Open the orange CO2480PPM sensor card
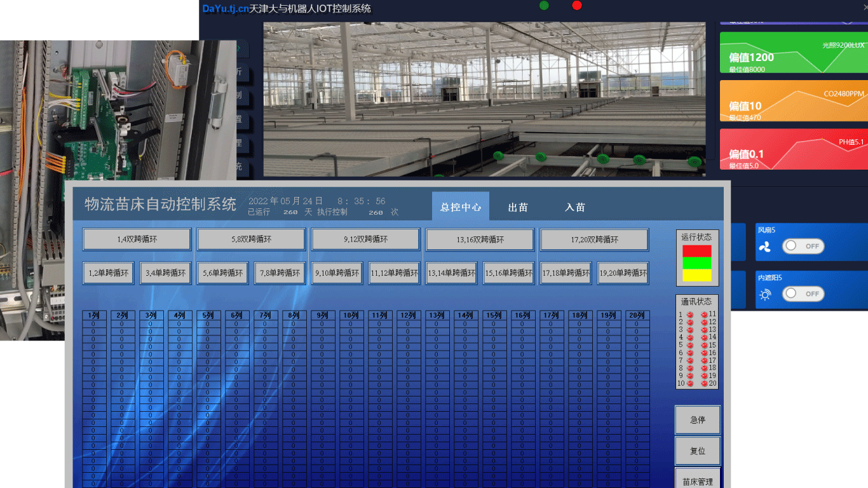The image size is (868, 488). pos(794,100)
